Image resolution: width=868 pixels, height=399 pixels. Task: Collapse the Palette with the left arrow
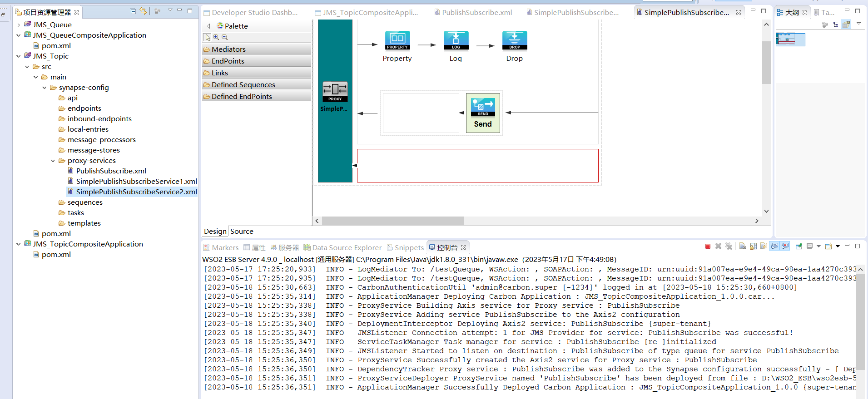[209, 26]
